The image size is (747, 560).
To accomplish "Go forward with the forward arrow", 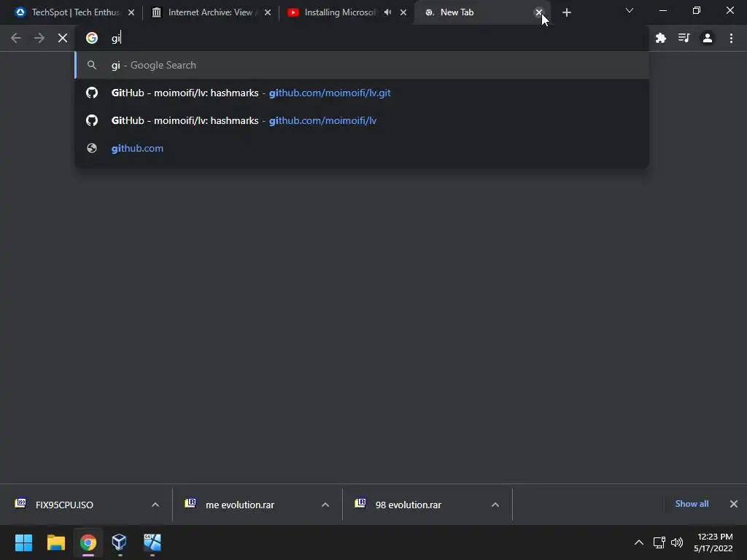I will click(x=39, y=38).
